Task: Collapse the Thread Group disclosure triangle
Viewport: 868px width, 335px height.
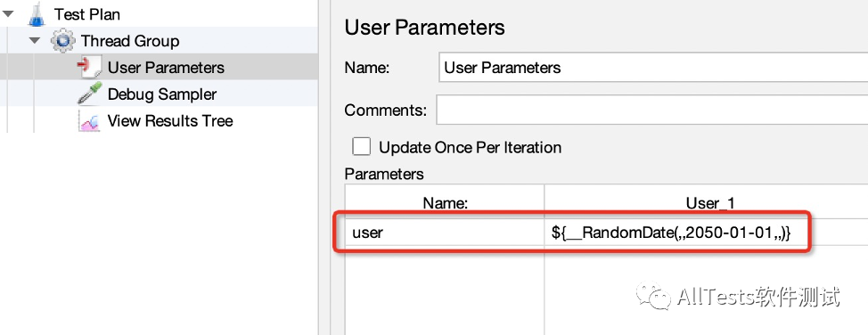Action: (35, 40)
